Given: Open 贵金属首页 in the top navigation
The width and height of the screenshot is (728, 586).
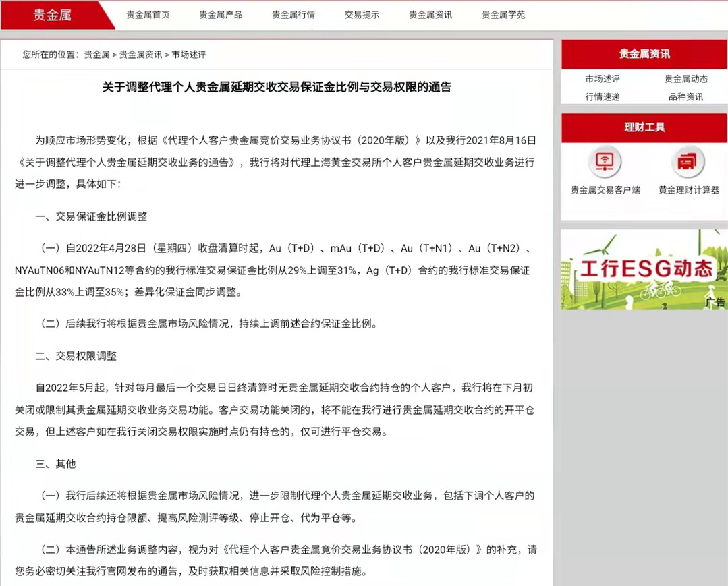Looking at the screenshot, I should point(148,15).
